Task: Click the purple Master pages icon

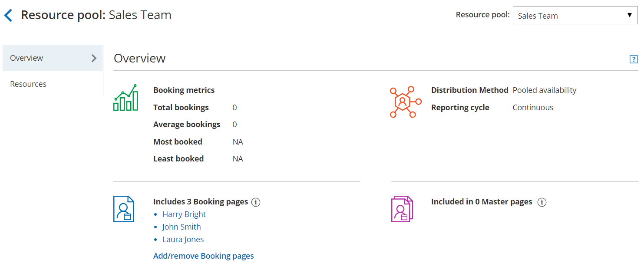Action: click(402, 209)
